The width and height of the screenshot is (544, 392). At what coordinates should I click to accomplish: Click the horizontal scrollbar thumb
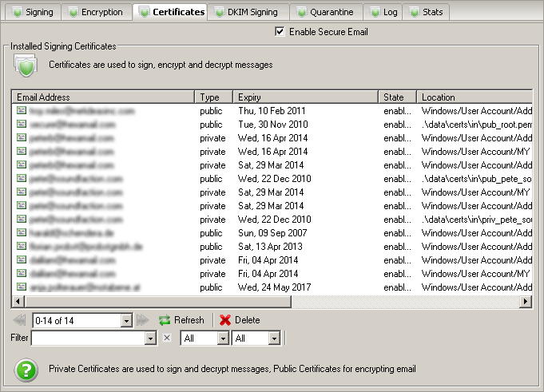(158, 302)
